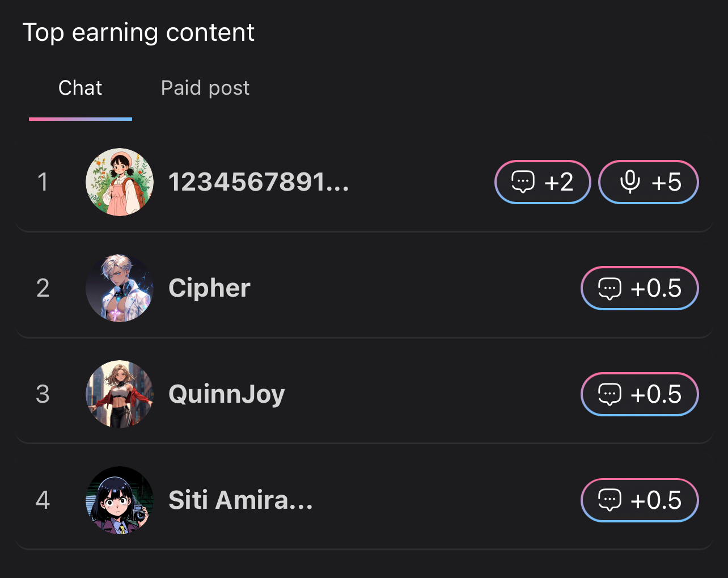Click the microphone icon showing +5
This screenshot has height=578, width=728.
[x=630, y=182]
